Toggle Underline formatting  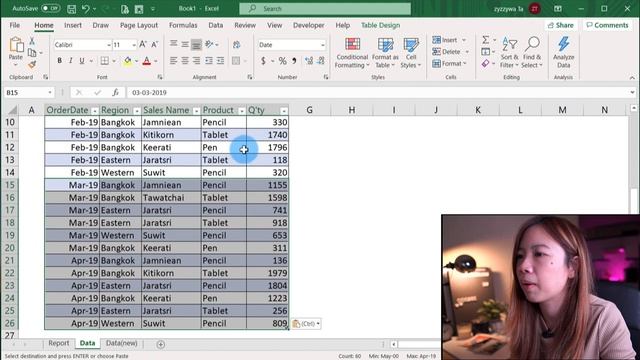point(82,61)
